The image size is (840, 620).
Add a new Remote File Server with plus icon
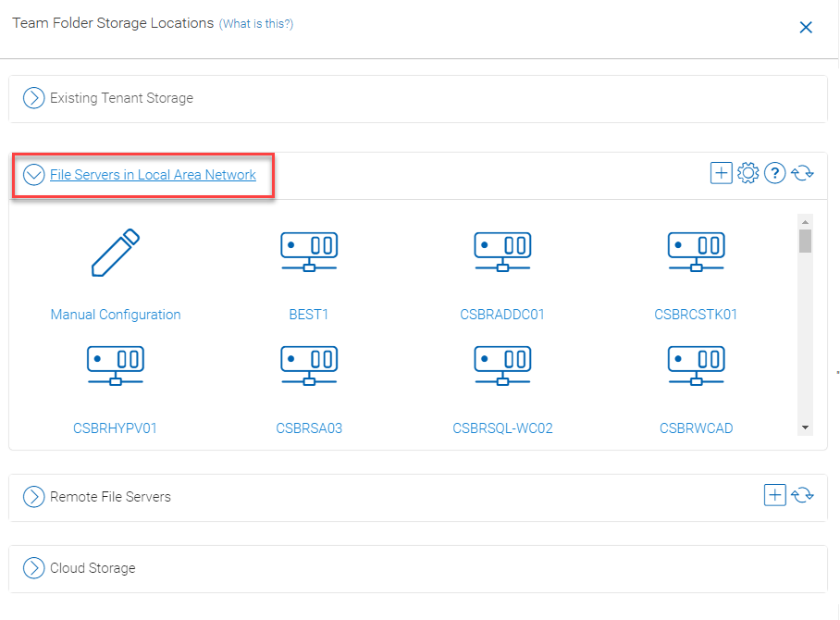pos(774,494)
